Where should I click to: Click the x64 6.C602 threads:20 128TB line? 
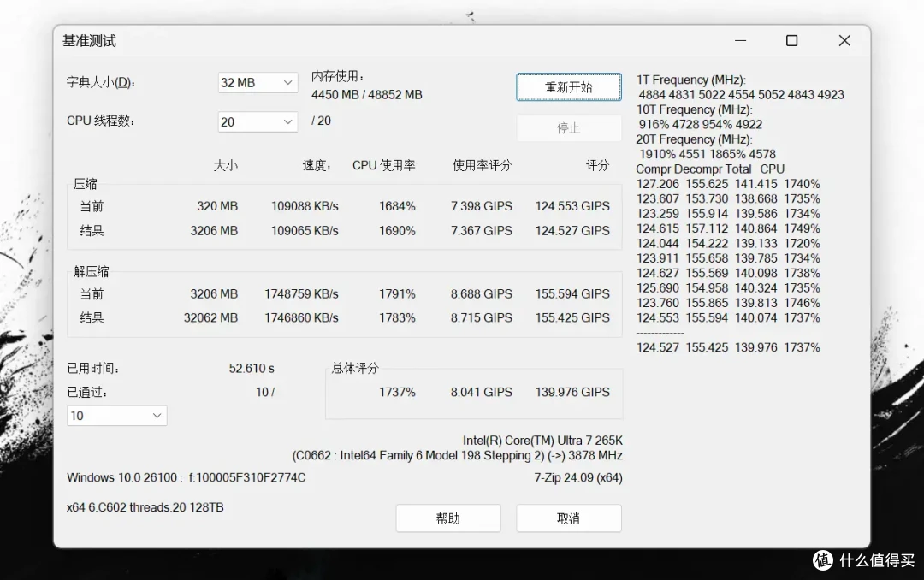pos(145,507)
